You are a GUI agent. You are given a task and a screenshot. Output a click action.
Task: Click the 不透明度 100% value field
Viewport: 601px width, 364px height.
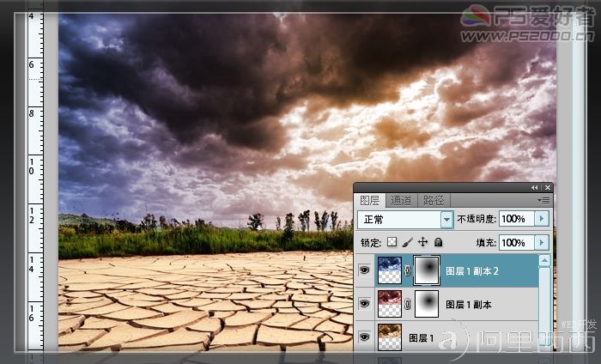click(517, 219)
